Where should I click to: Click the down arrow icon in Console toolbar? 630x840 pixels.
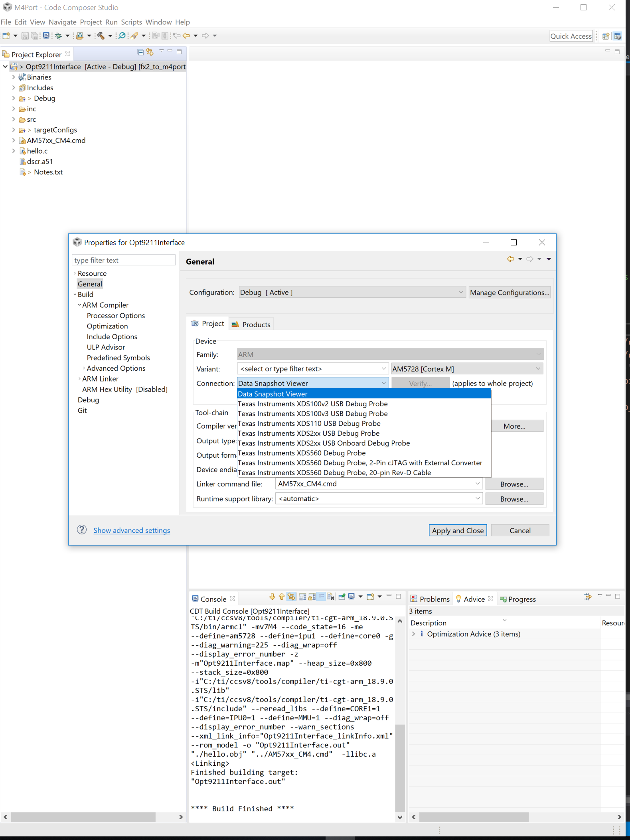[x=272, y=597]
